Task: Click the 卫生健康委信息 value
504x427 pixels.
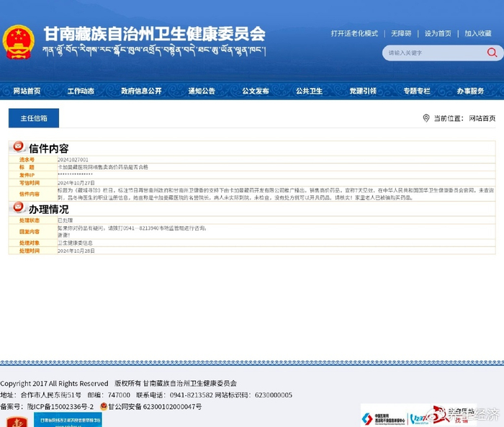Action: (75, 243)
